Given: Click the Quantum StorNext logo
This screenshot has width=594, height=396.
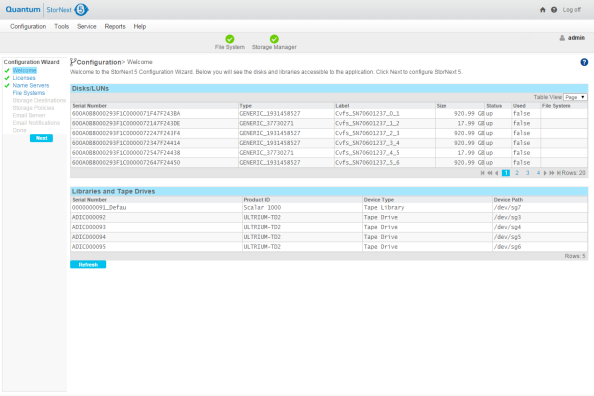Looking at the screenshot, I should [47, 10].
